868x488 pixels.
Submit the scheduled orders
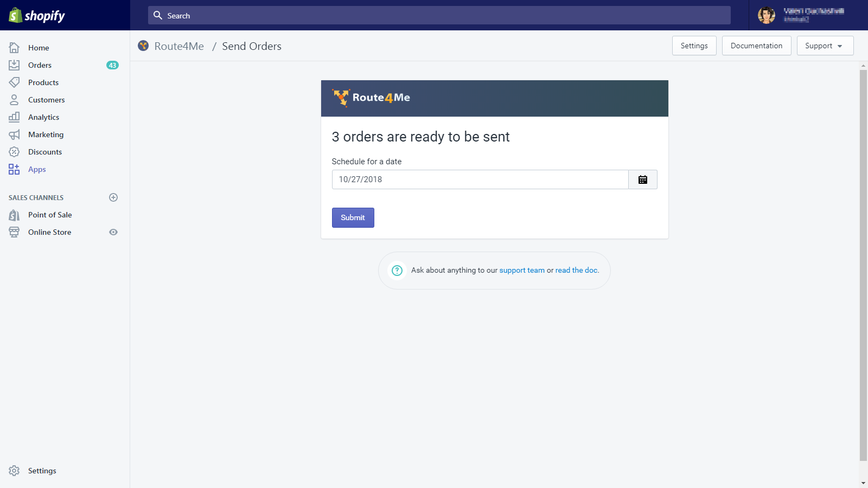point(353,217)
